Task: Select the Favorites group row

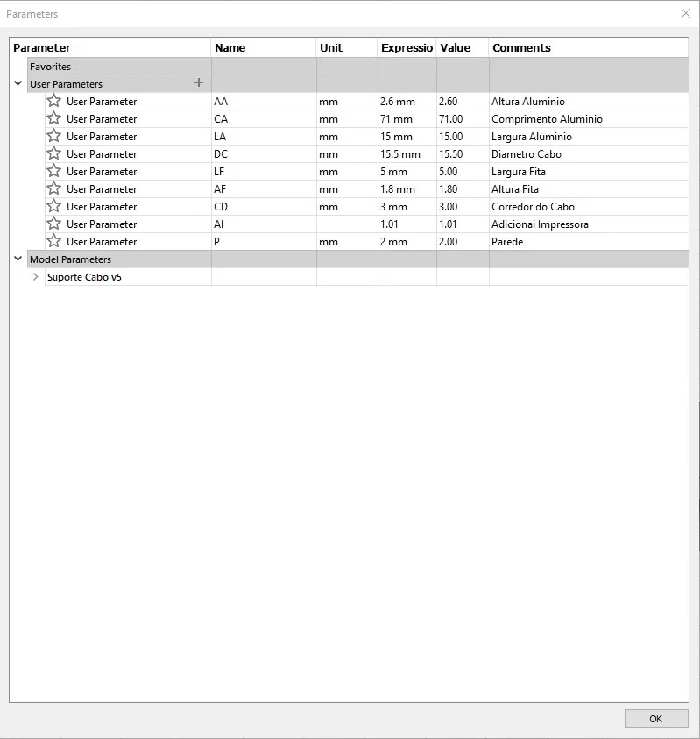Action: [358, 67]
